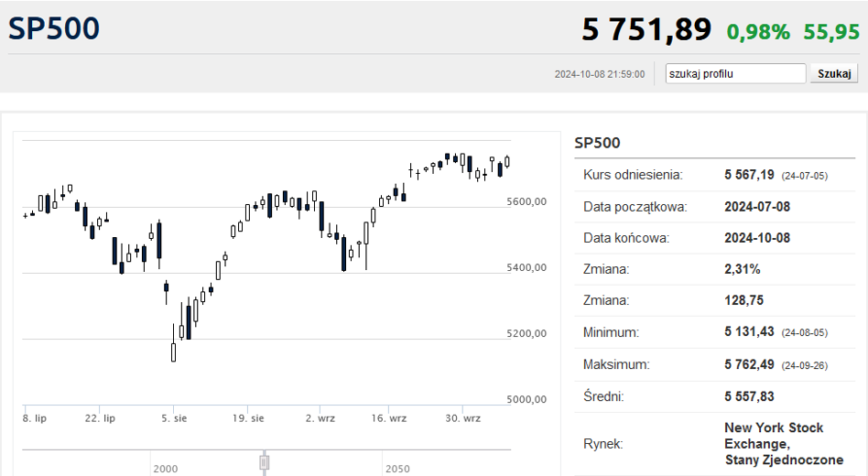Click the Kurs odniesienia value 5 567,19
The image size is (868, 476).
click(x=749, y=175)
